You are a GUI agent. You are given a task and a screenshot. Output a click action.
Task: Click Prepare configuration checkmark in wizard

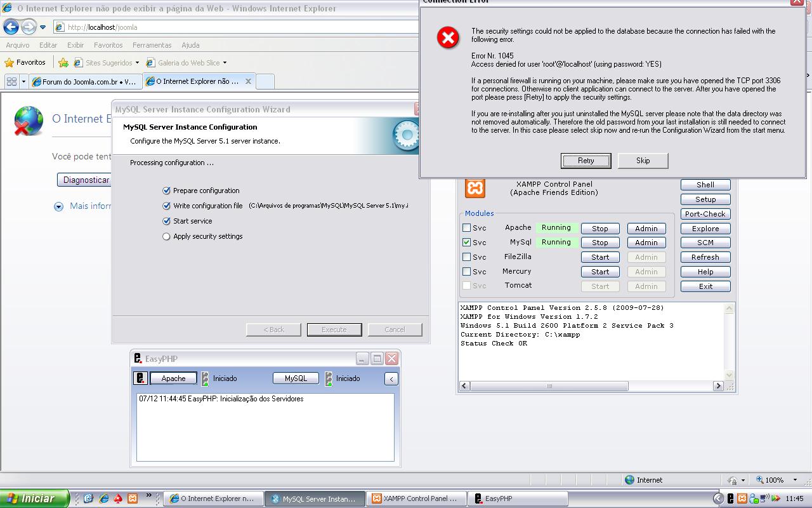tap(166, 190)
